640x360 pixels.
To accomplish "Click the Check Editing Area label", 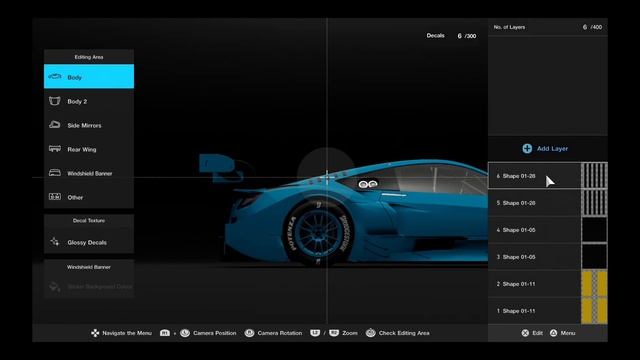I will click(x=404, y=333).
